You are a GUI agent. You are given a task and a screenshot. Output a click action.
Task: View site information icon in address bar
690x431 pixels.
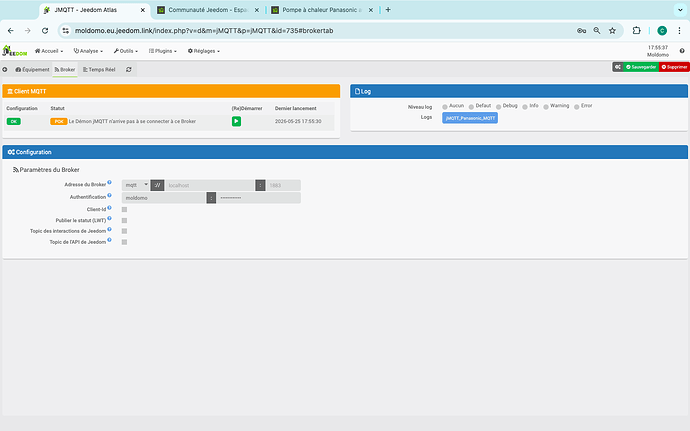pyautogui.click(x=66, y=31)
